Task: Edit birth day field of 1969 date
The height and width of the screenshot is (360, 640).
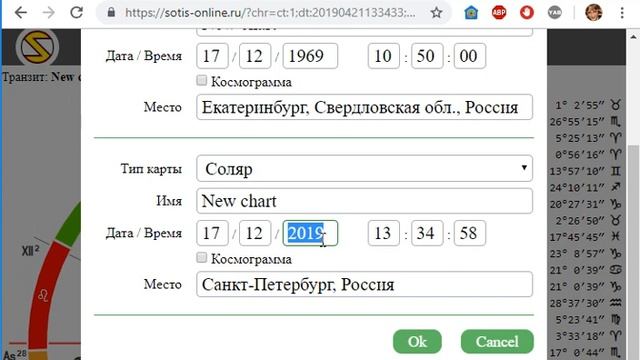Action: coord(212,56)
